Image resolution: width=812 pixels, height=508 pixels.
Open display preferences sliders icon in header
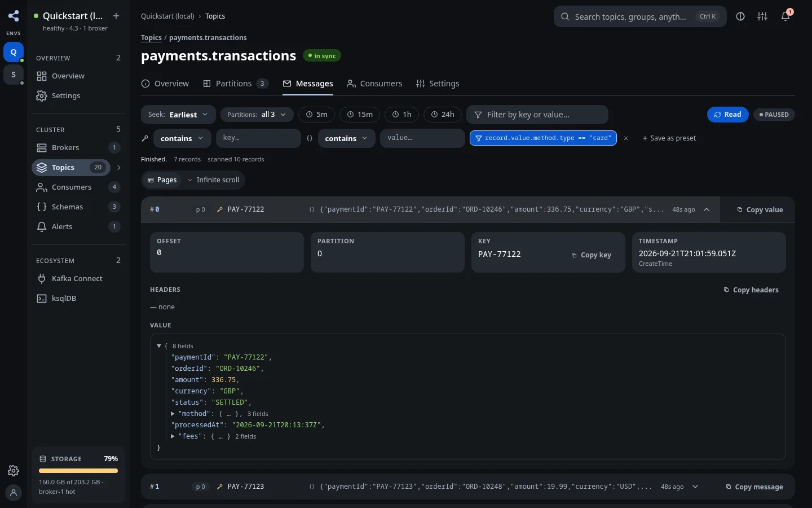click(x=762, y=16)
